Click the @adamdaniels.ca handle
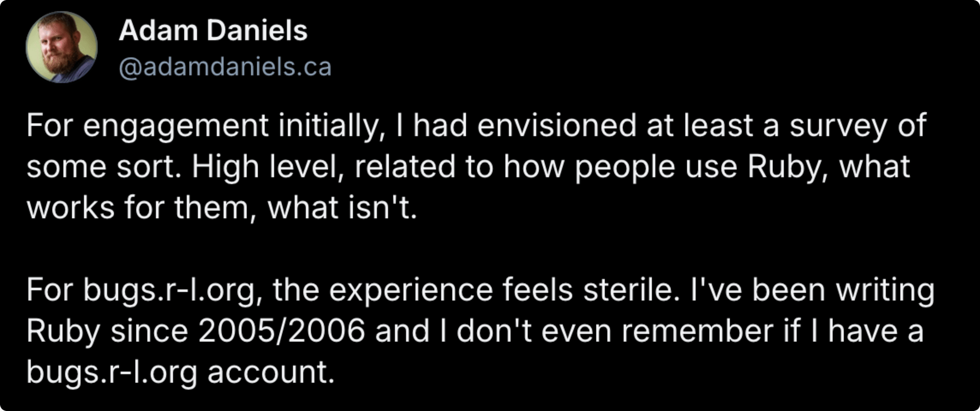This screenshot has height=411, width=980. click(225, 67)
